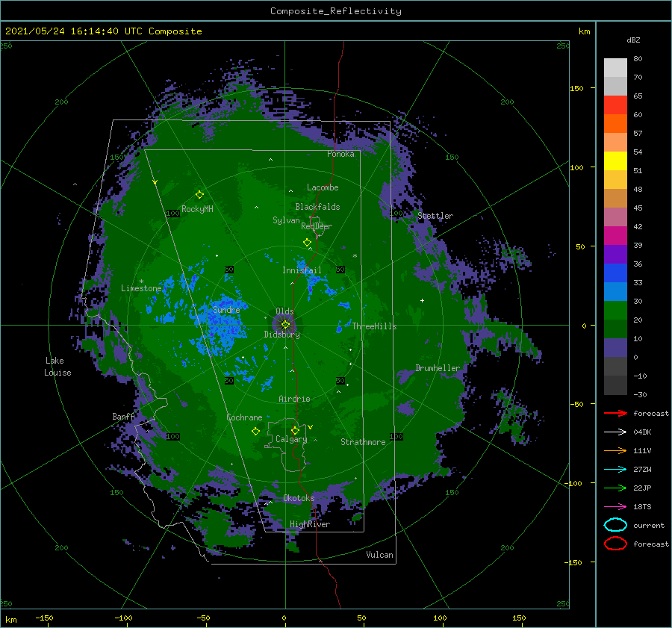The height and width of the screenshot is (628, 672).
Task: Click the Lacombe city label
Action: [x=323, y=187]
